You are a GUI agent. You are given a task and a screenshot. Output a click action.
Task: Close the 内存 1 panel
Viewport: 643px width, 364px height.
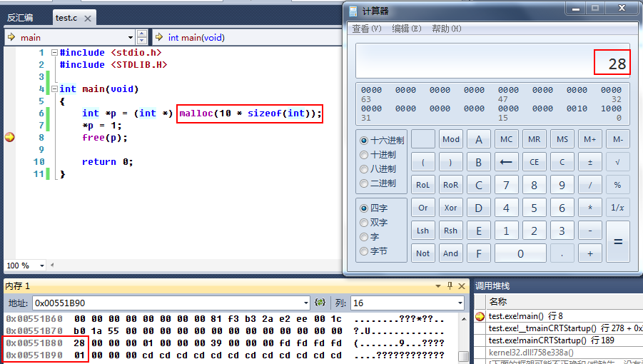coord(462,285)
